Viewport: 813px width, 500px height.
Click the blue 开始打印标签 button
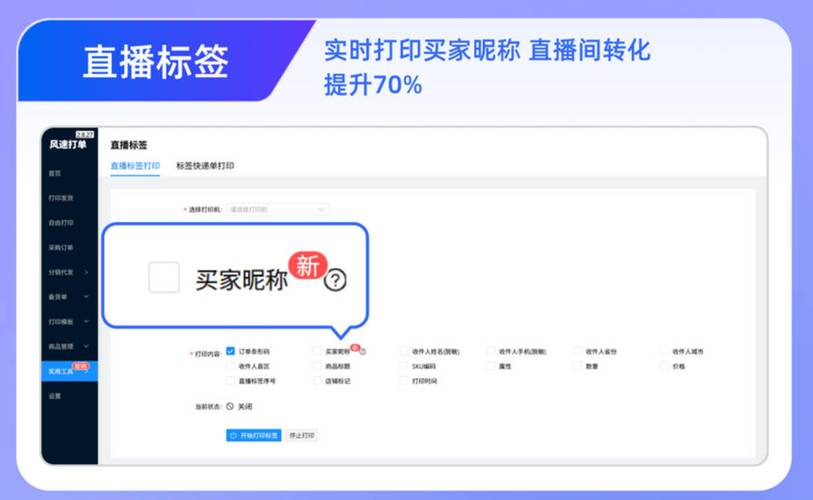tap(254, 435)
